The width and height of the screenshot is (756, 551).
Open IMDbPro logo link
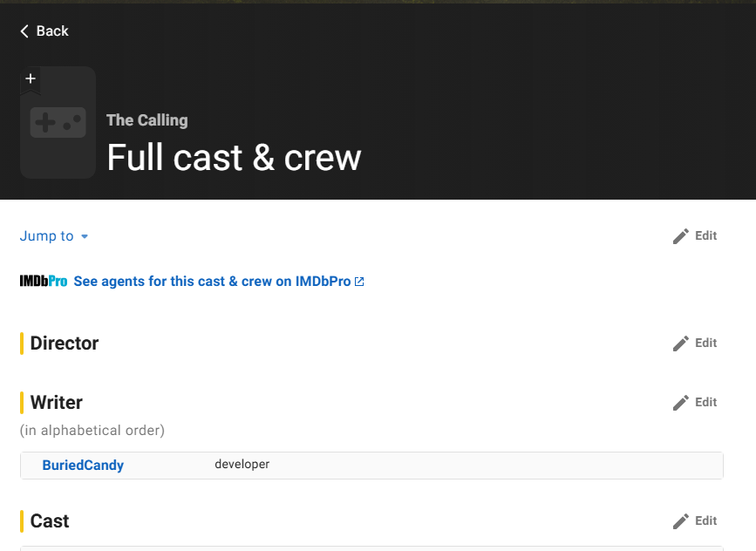click(x=44, y=281)
